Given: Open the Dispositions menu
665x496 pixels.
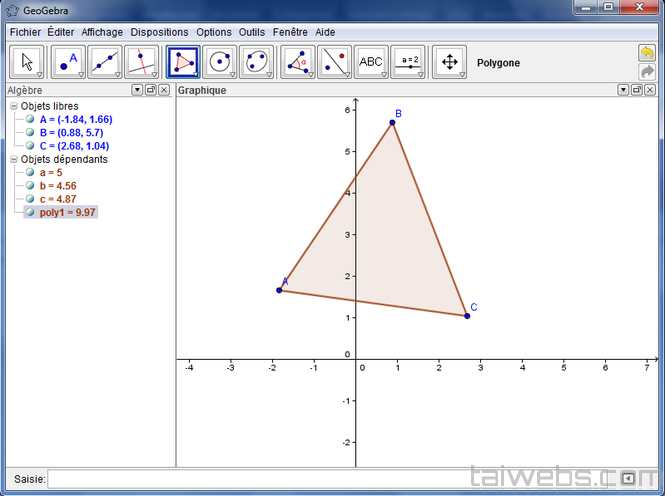Looking at the screenshot, I should point(159,32).
